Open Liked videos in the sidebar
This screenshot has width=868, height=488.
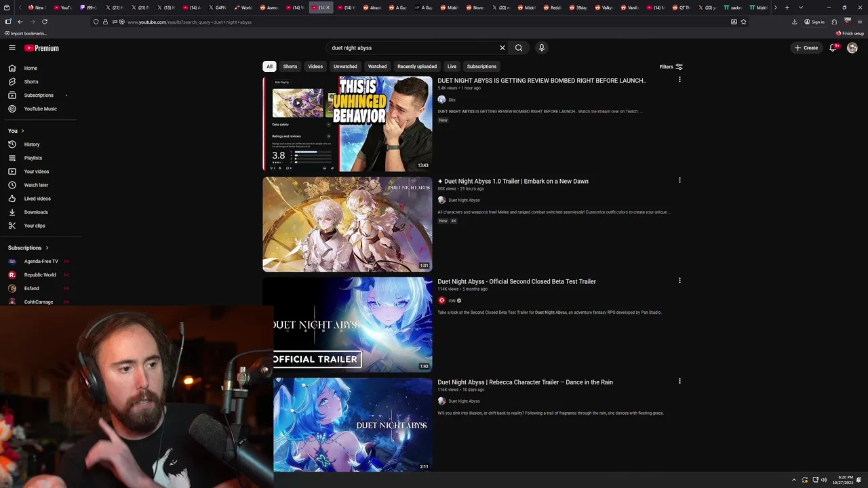pos(37,199)
